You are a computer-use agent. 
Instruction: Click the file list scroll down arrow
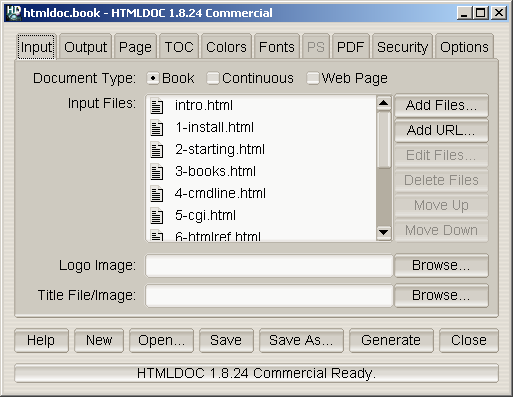pyautogui.click(x=384, y=232)
